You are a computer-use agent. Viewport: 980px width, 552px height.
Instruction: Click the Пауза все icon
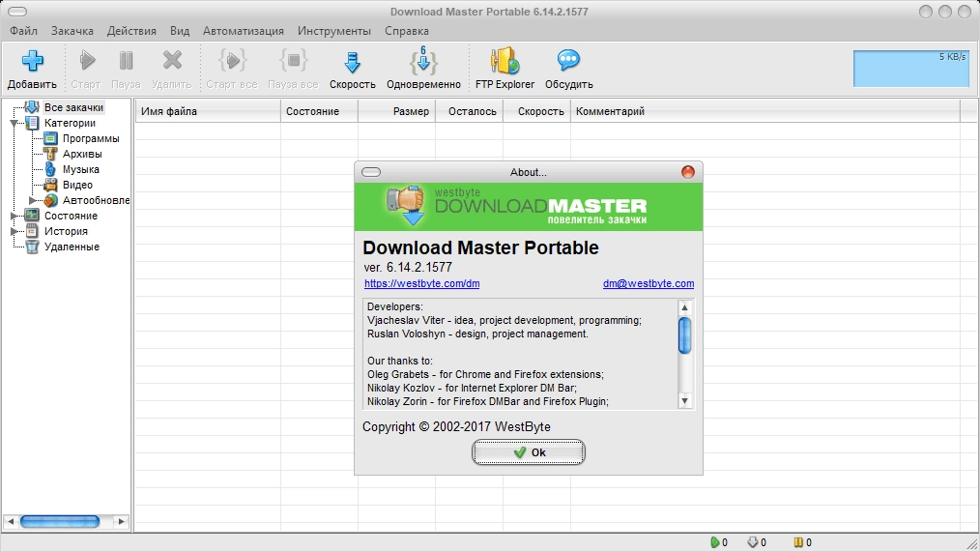(293, 61)
